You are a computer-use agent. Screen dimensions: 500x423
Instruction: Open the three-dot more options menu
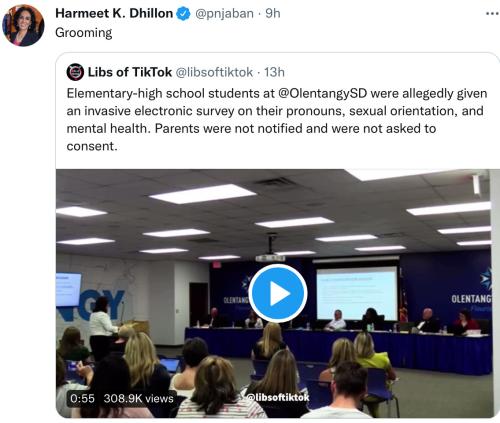click(492, 14)
